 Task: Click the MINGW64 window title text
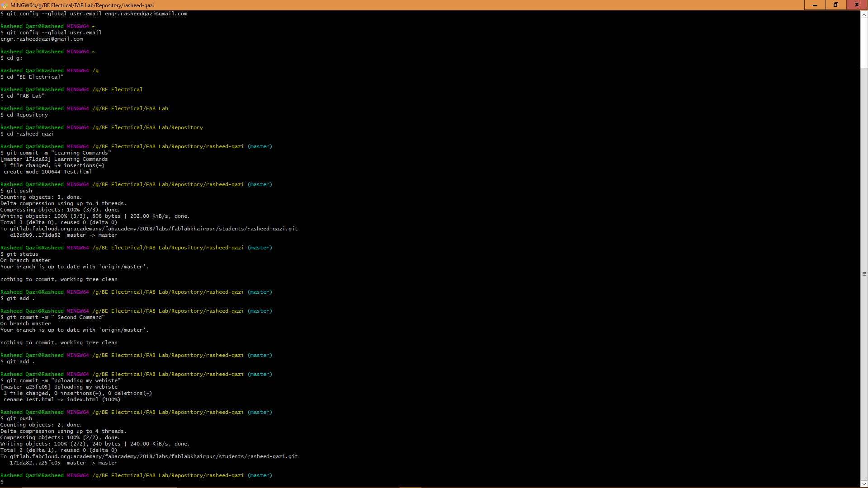point(82,5)
